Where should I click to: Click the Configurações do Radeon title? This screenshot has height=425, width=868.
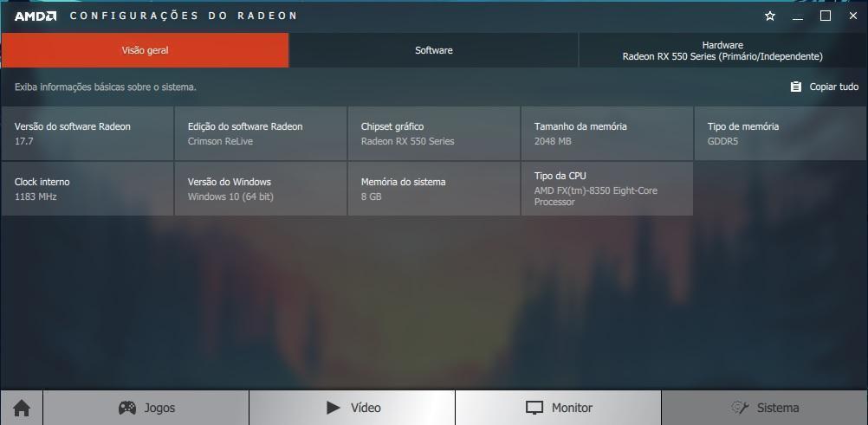point(184,16)
